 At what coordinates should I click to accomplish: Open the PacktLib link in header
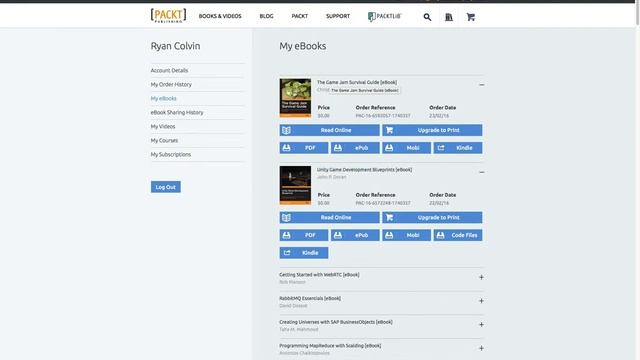[x=384, y=16]
